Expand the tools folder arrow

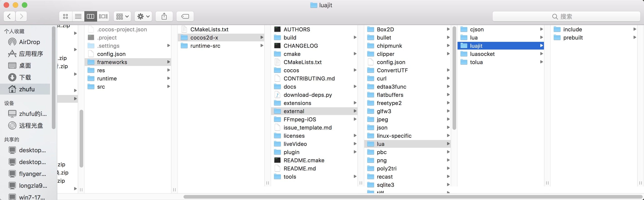(x=355, y=177)
